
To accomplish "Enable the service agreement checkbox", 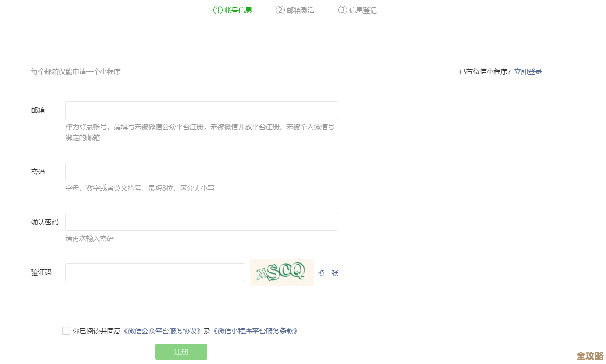I will pyautogui.click(x=66, y=330).
